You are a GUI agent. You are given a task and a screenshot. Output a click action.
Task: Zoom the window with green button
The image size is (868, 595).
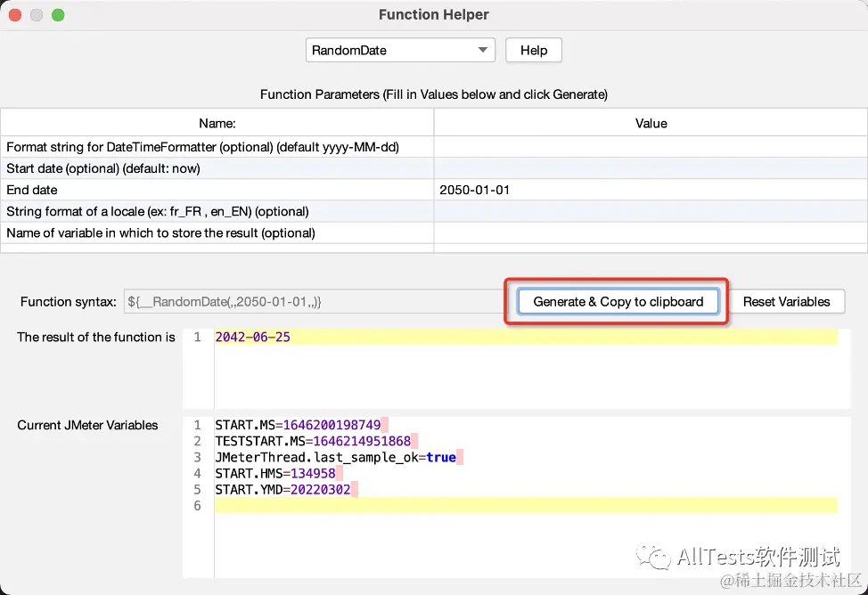click(x=58, y=15)
